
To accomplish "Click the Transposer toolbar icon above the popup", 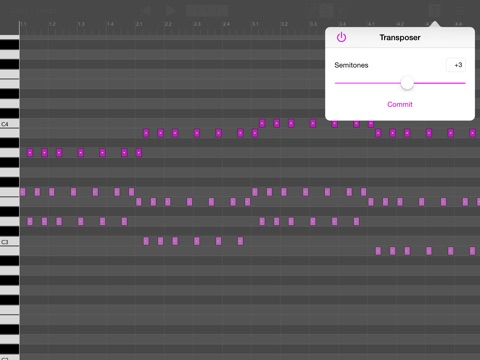I will point(434,11).
